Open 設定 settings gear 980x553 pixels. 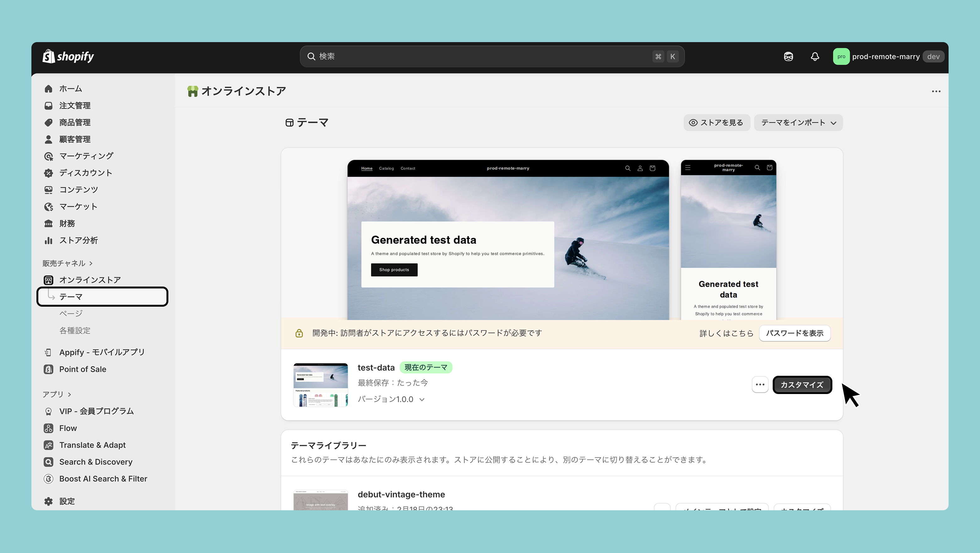pos(67,501)
